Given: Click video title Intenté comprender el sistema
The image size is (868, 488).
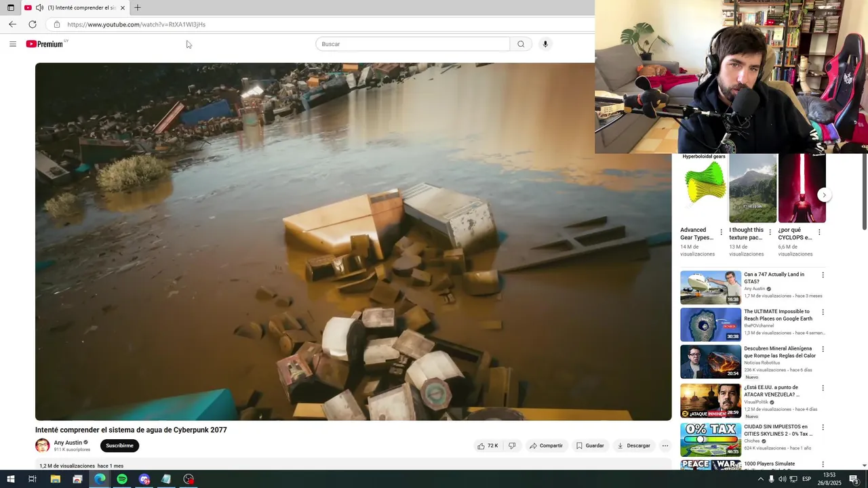Looking at the screenshot, I should [131, 430].
